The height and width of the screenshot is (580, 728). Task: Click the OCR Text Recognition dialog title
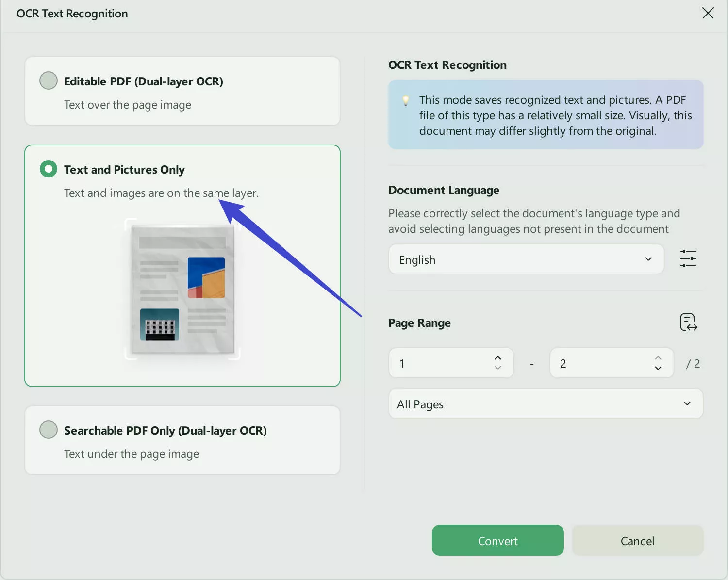[72, 13]
